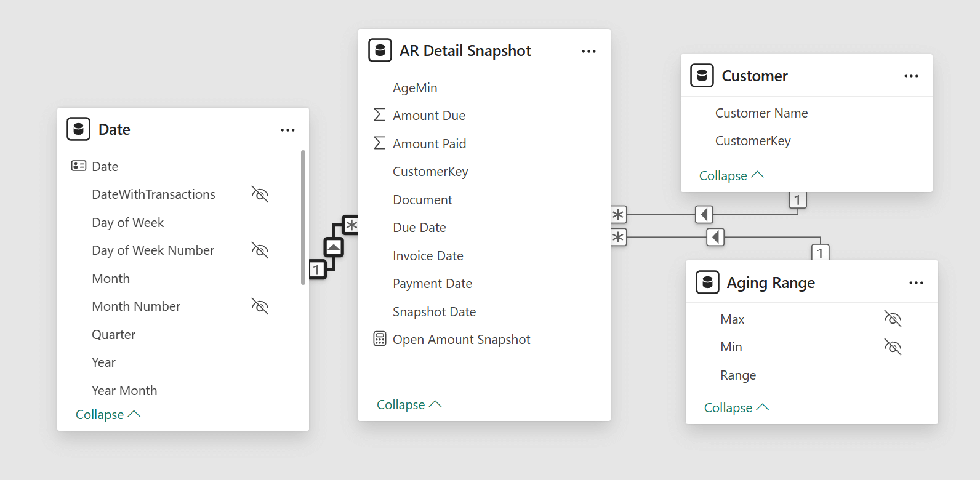Click the Customer table database icon
This screenshot has height=480, width=980.
[x=702, y=76]
